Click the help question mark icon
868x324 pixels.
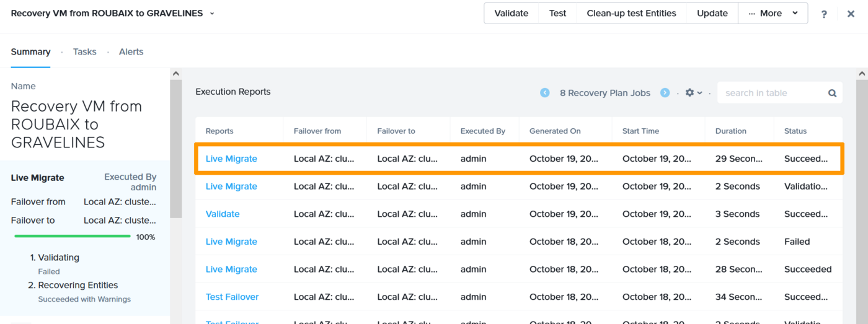point(824,14)
